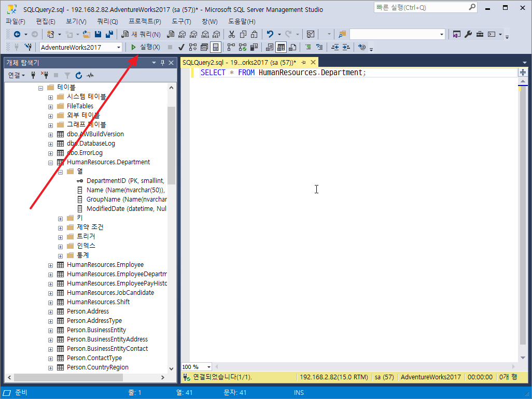Screen dimensions: 532x399
Task: Display the Estimated Execution Plan icon
Action: (193, 47)
